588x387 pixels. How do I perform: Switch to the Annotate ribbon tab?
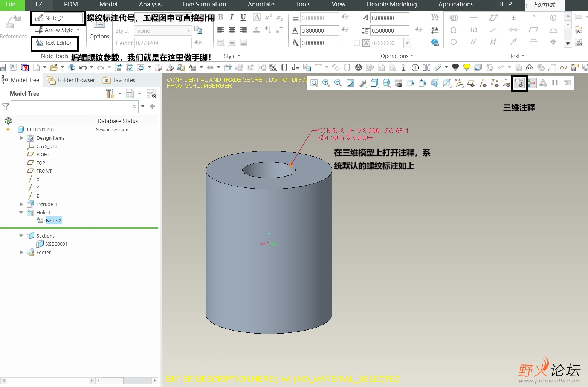(261, 5)
